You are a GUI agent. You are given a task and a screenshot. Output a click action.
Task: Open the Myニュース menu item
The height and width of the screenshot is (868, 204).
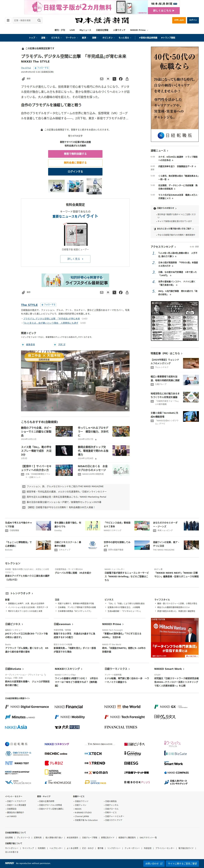(85, 30)
